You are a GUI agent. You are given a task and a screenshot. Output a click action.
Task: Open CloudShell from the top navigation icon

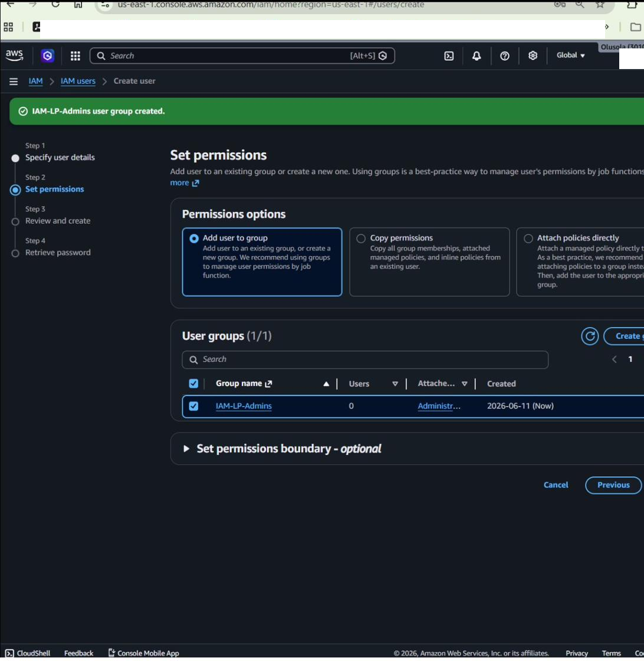tap(449, 55)
